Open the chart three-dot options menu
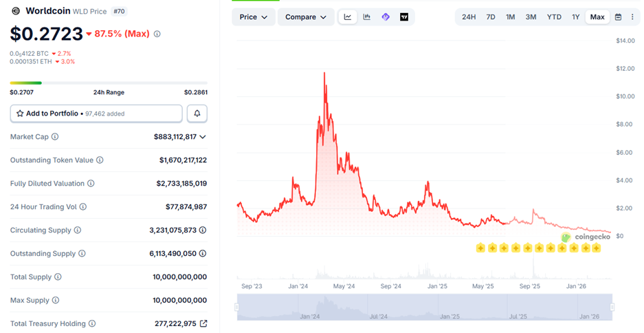Screen dimensions: 644x333 [x=632, y=17]
